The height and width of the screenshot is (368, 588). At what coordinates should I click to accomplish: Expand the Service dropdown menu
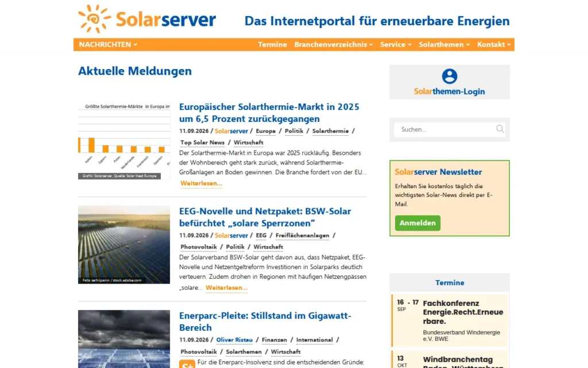click(x=396, y=44)
